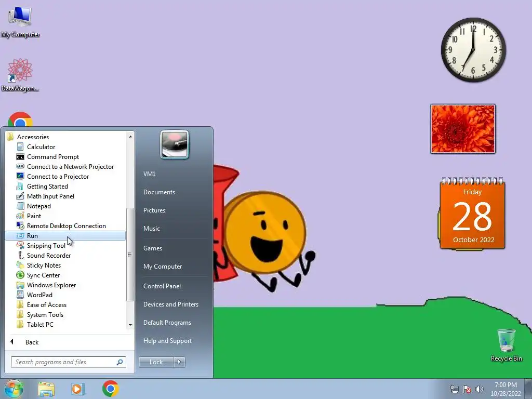
Task: Click the Start orb button
Action: [x=14, y=389]
